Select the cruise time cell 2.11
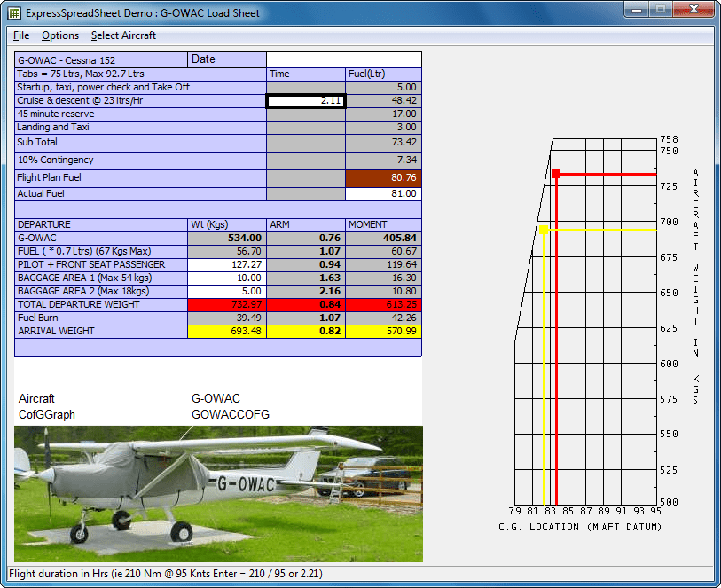Image resolution: width=721 pixels, height=588 pixels. tap(306, 101)
